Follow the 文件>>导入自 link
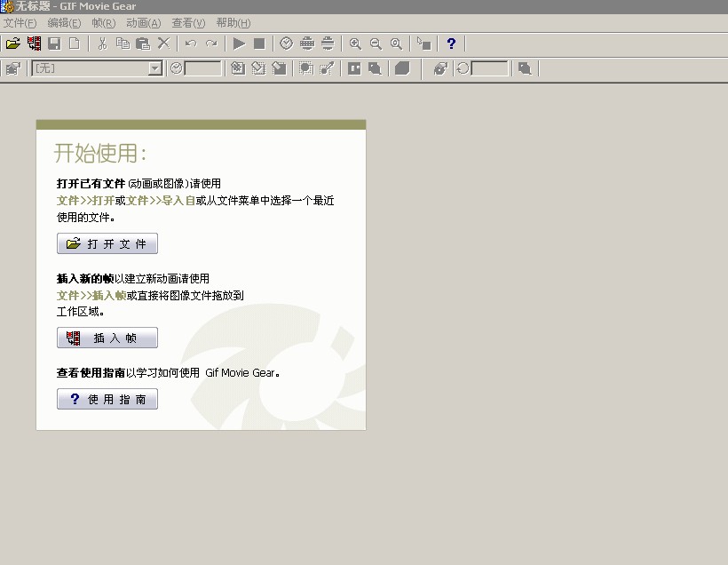 pos(161,201)
